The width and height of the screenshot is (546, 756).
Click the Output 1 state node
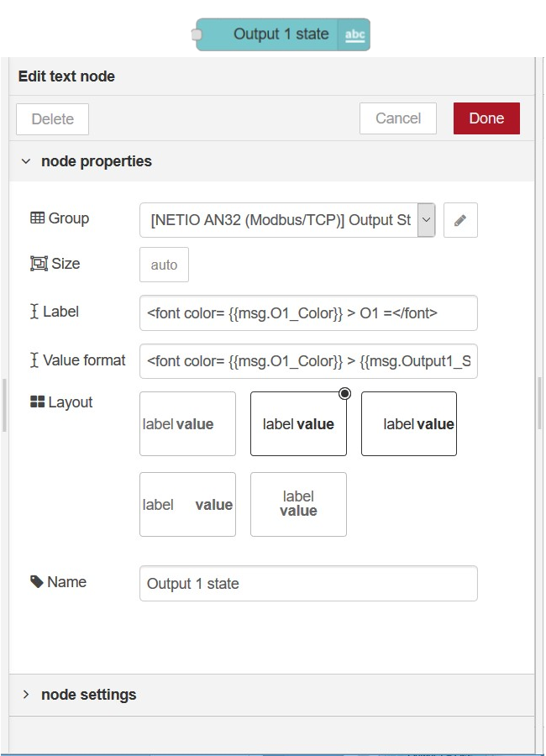pos(283,34)
